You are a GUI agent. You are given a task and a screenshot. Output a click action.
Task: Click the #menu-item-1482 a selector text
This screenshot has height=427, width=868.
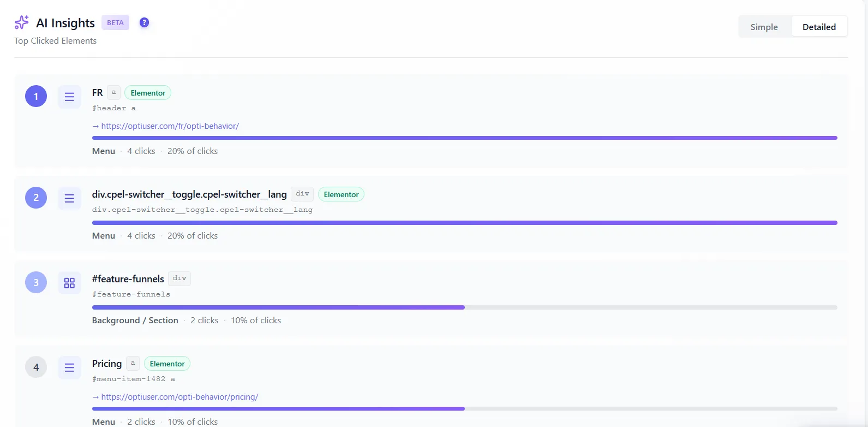134,379
